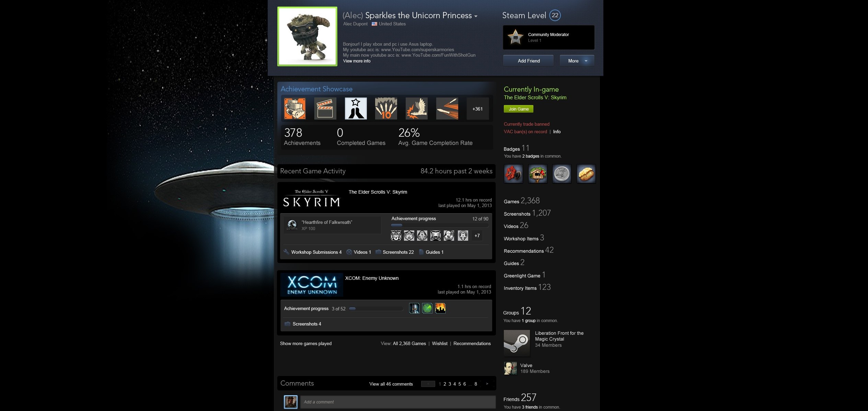The height and width of the screenshot is (411, 868).
Task: Click the Skyrim game logo image
Action: coord(311,199)
